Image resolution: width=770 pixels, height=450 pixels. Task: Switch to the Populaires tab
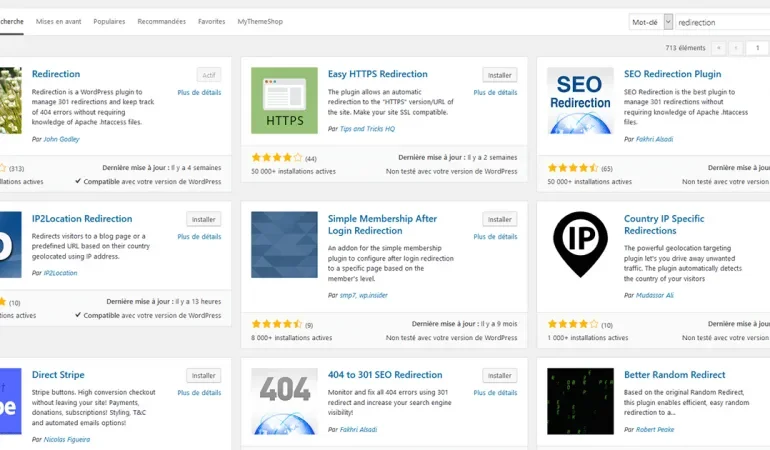tap(109, 22)
